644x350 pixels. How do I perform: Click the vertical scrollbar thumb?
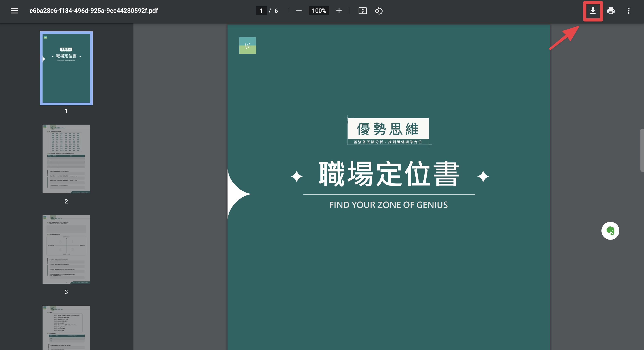pos(642,150)
